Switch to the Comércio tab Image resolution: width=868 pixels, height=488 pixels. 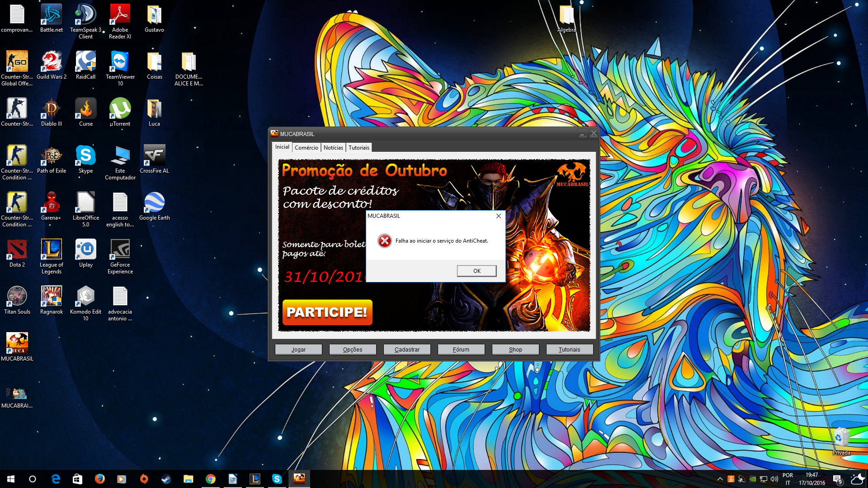click(x=306, y=148)
